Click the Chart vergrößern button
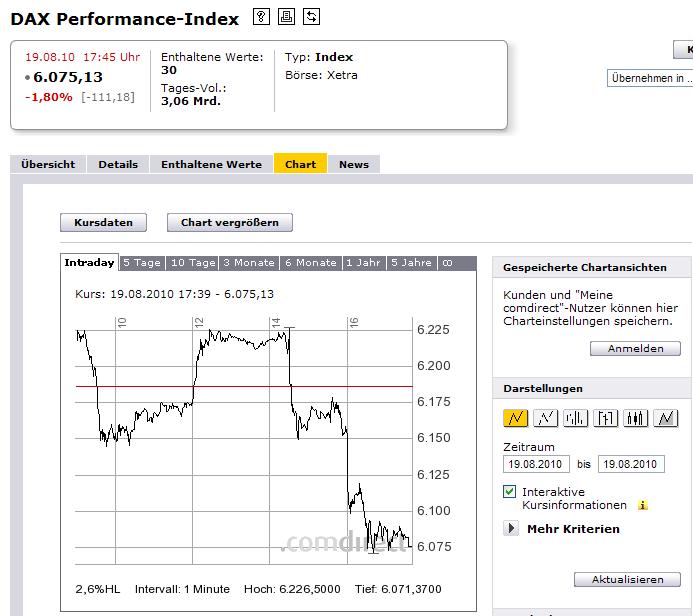693x616 pixels. [230, 222]
